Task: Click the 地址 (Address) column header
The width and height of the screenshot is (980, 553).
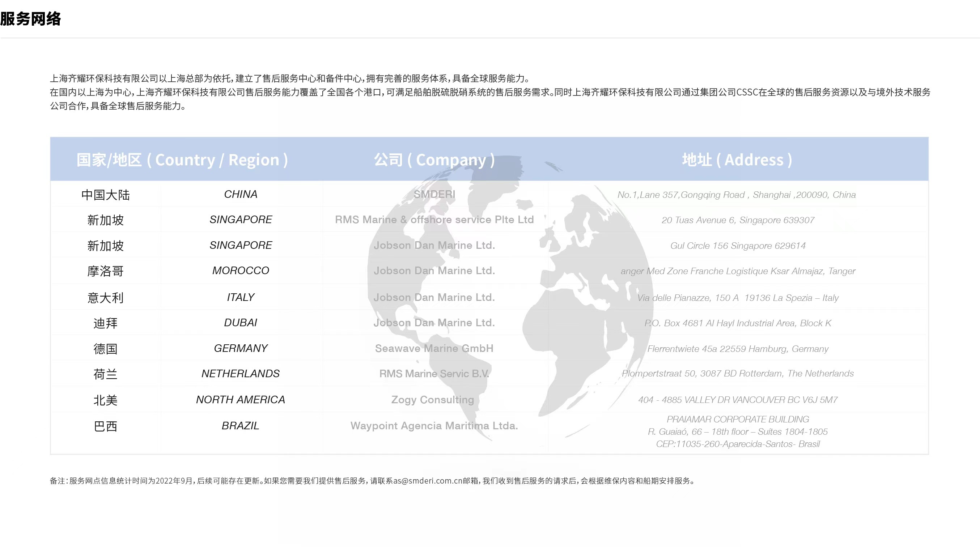Action: pyautogui.click(x=737, y=160)
